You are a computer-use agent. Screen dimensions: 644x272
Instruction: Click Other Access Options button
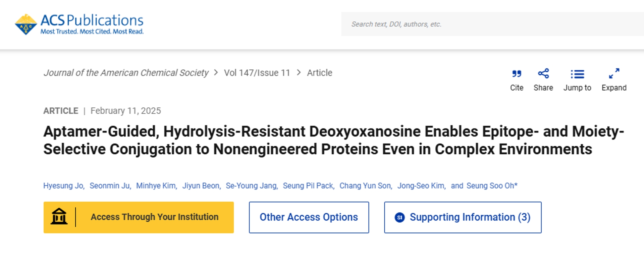tap(309, 217)
